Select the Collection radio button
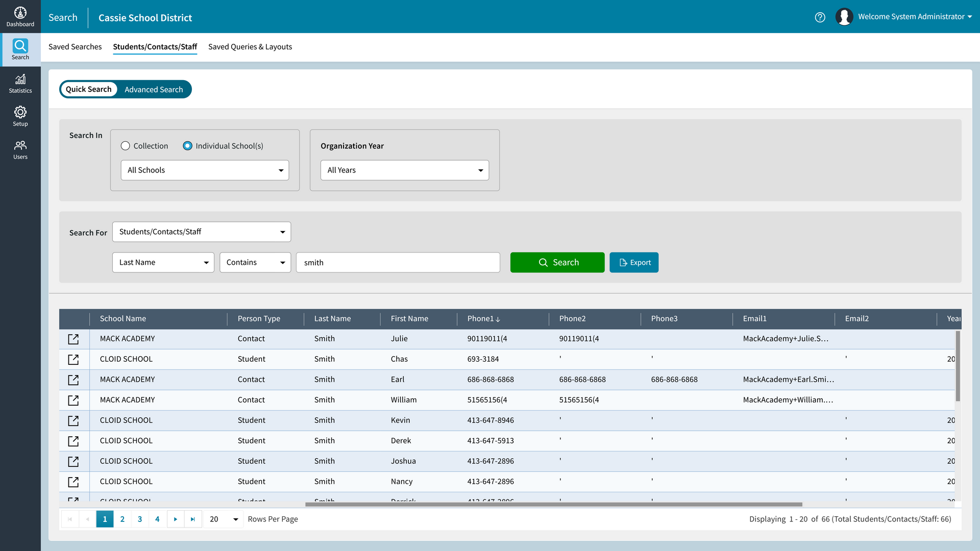The image size is (980, 551). [126, 146]
